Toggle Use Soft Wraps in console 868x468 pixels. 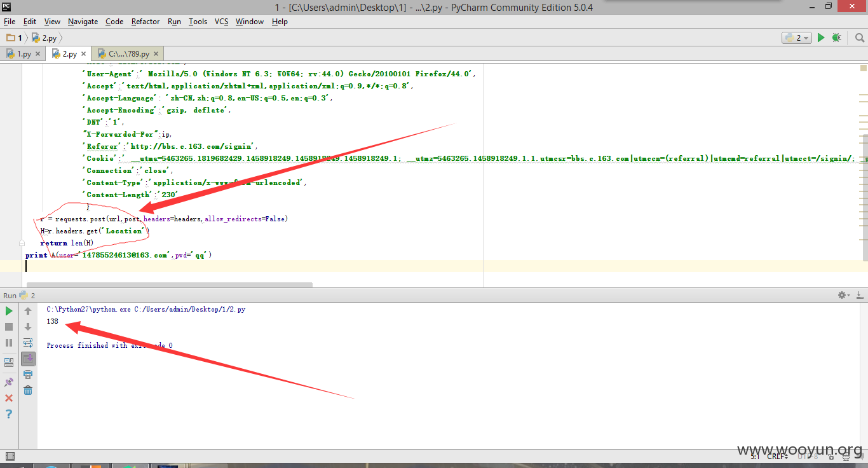tap(28, 343)
